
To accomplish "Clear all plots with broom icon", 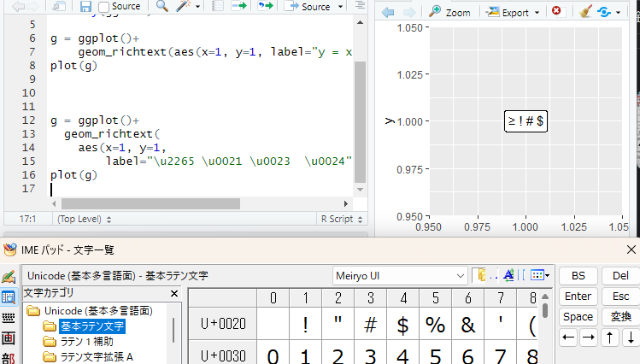I will [x=585, y=12].
